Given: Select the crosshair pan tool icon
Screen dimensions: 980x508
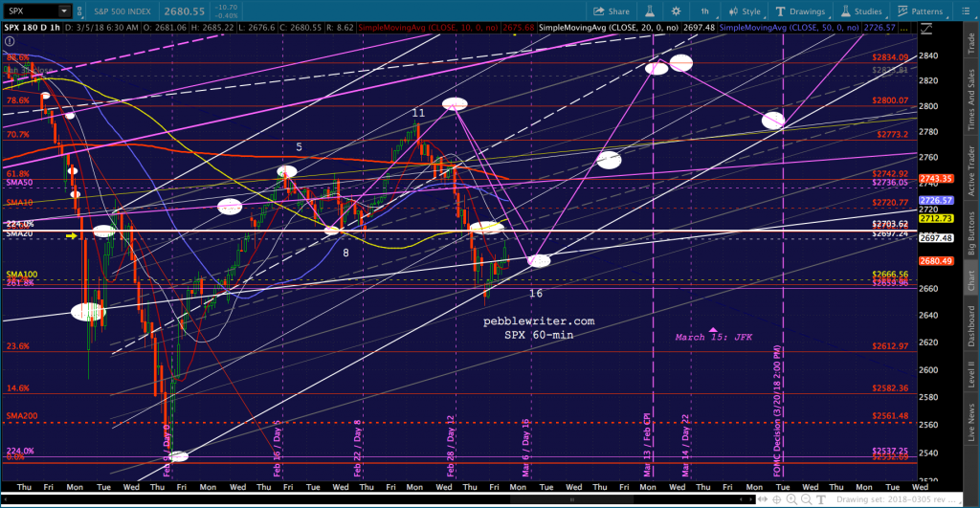Looking at the screenshot, I should pyautogui.click(x=777, y=499).
